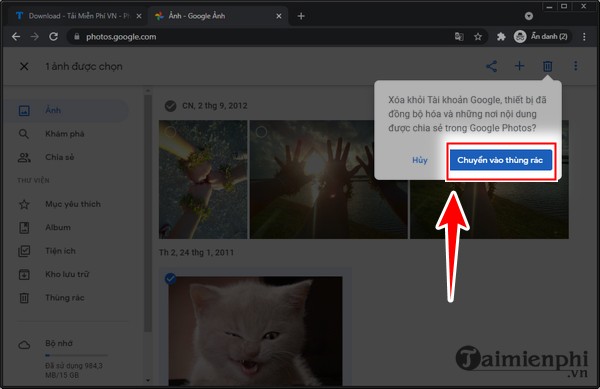Screen dimensions: 600x389
Task: Click the cloud icon next to Bộ nhớ
Action: click(24, 345)
